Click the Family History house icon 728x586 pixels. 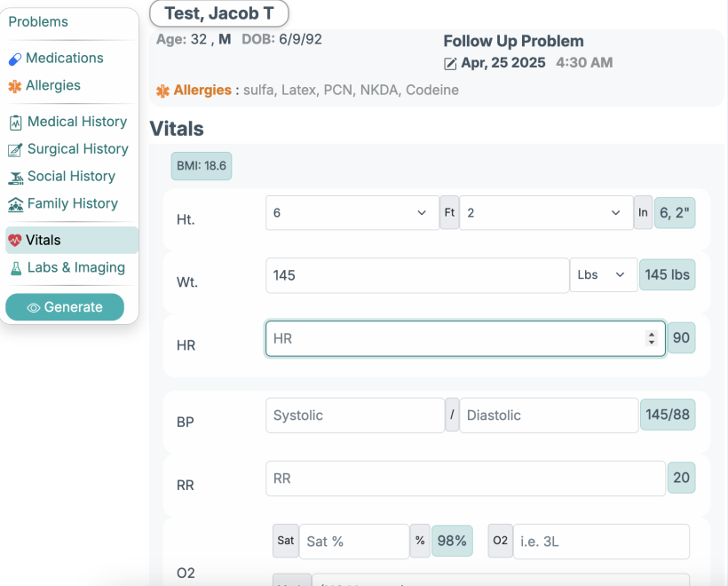(15, 205)
